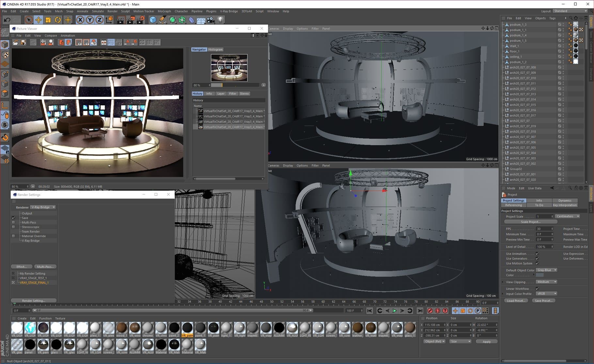Jump to the animation end

(x=420, y=311)
